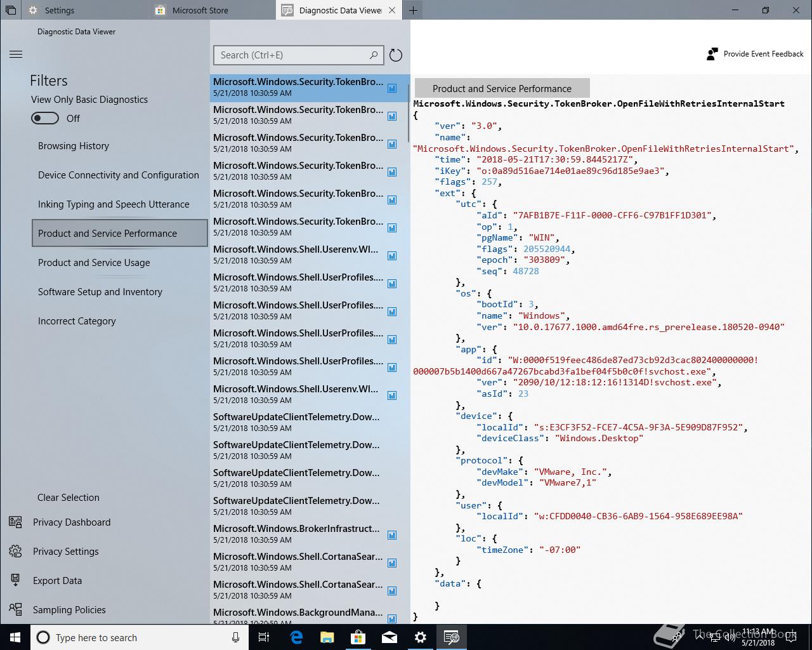The width and height of the screenshot is (812, 650).
Task: Toggle View Only Basic Diagnostics switch
Action: (45, 118)
